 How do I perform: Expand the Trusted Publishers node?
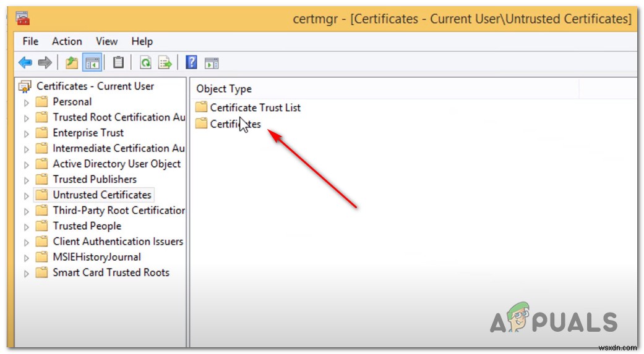point(26,180)
